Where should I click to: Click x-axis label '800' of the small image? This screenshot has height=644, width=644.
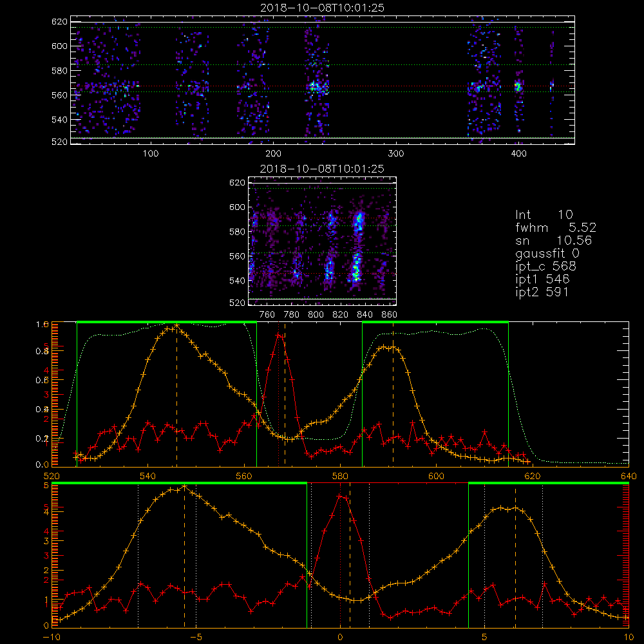click(316, 315)
